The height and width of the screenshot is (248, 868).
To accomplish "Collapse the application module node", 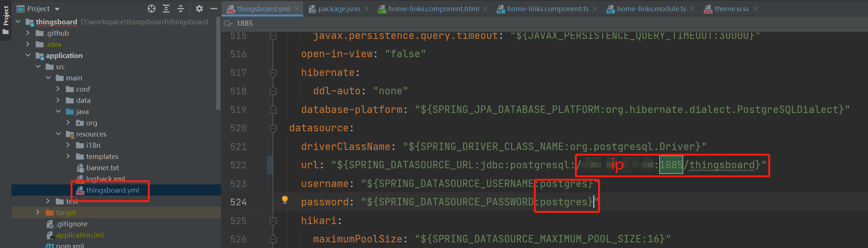I will point(28,55).
